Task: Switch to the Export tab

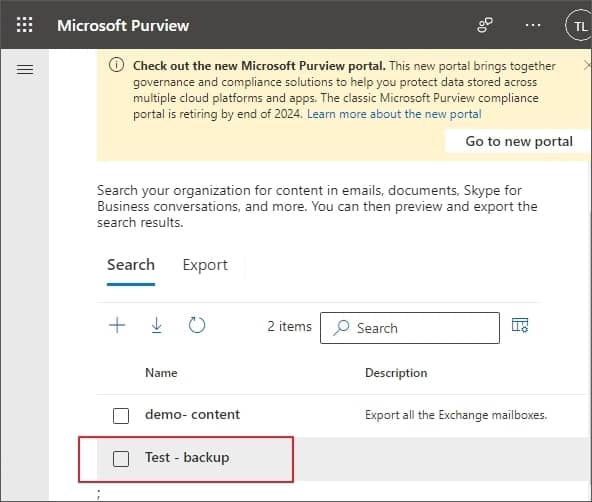Action: coord(205,265)
